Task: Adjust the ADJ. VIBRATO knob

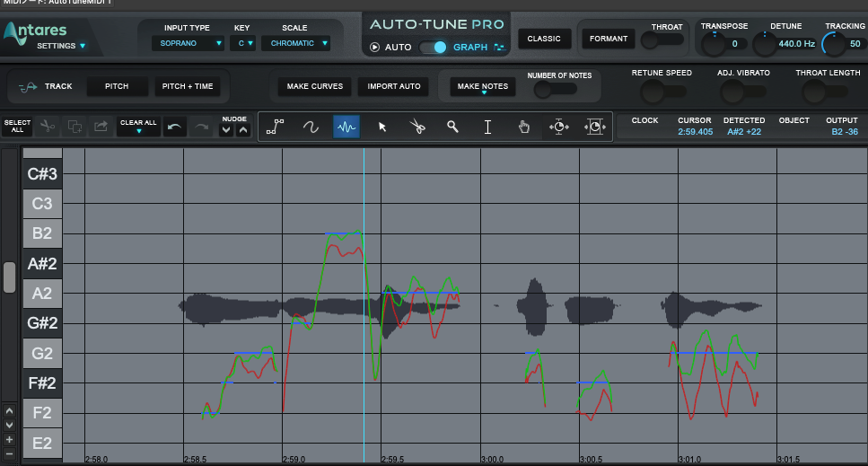Action: coord(732,92)
